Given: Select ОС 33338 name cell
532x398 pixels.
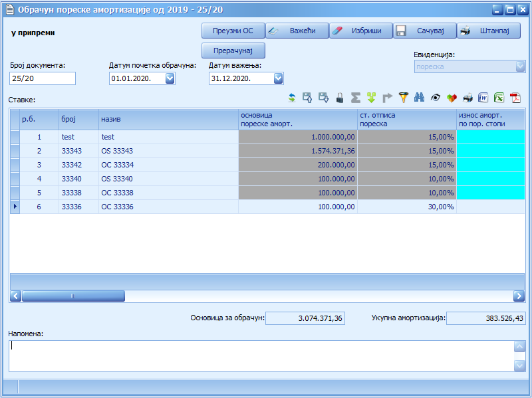Looking at the screenshot, I should [169, 193].
